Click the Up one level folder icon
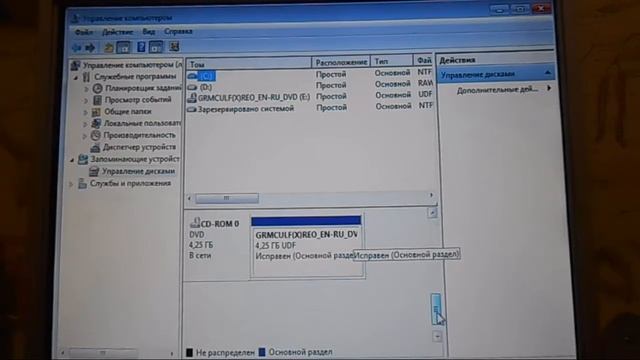 [x=109, y=48]
